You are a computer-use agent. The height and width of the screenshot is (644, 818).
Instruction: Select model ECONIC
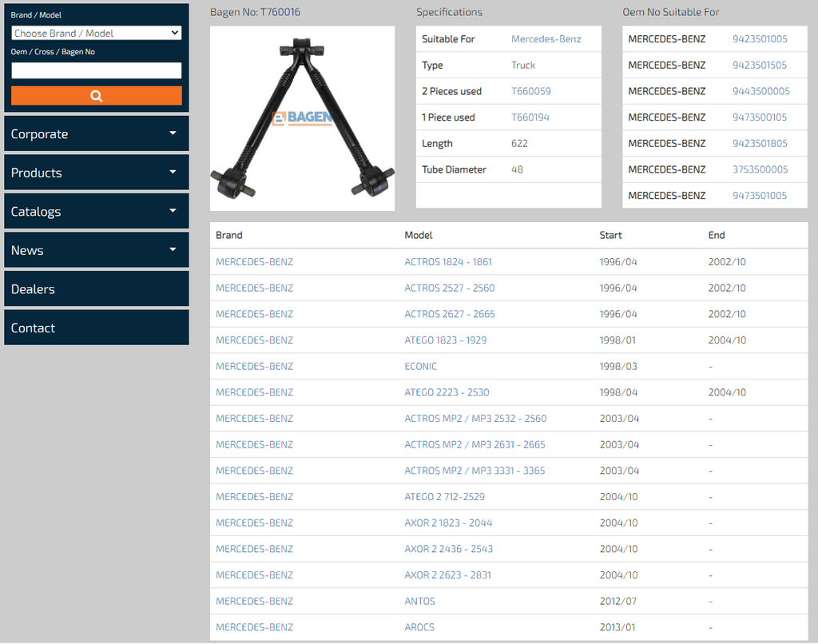(x=420, y=367)
